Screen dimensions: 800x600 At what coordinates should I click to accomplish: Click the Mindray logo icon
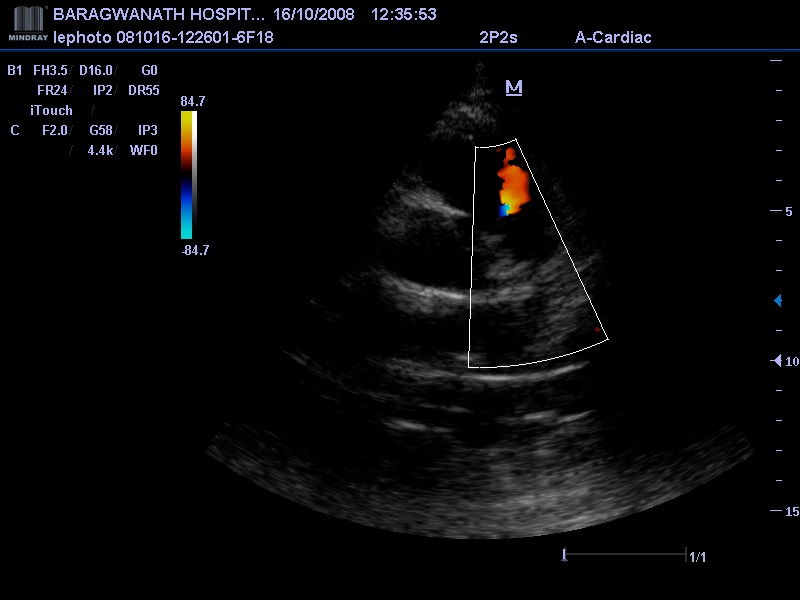(x=28, y=23)
